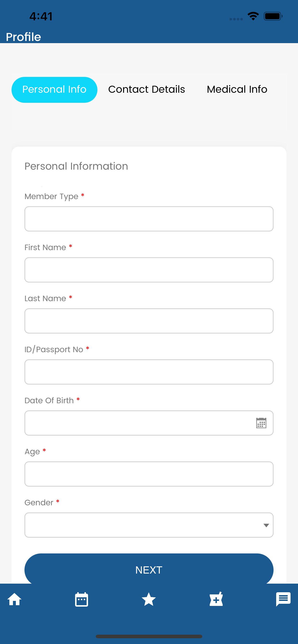The height and width of the screenshot is (644, 298).
Task: Open the Member Type field
Action: pos(149,219)
